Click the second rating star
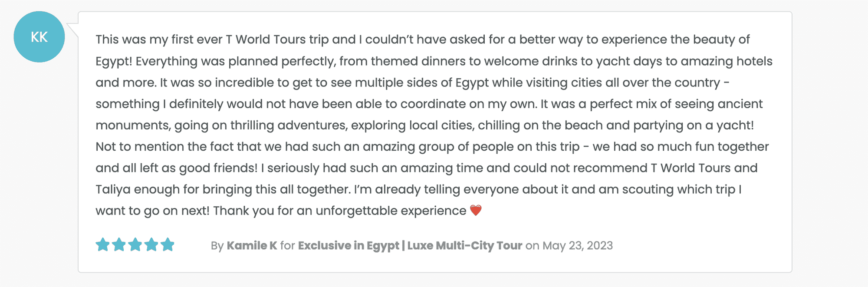This screenshot has width=868, height=287. [x=119, y=245]
